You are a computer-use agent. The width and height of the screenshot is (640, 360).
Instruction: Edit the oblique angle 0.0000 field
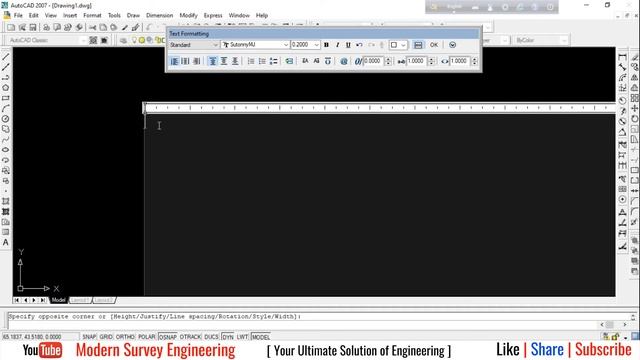373,61
